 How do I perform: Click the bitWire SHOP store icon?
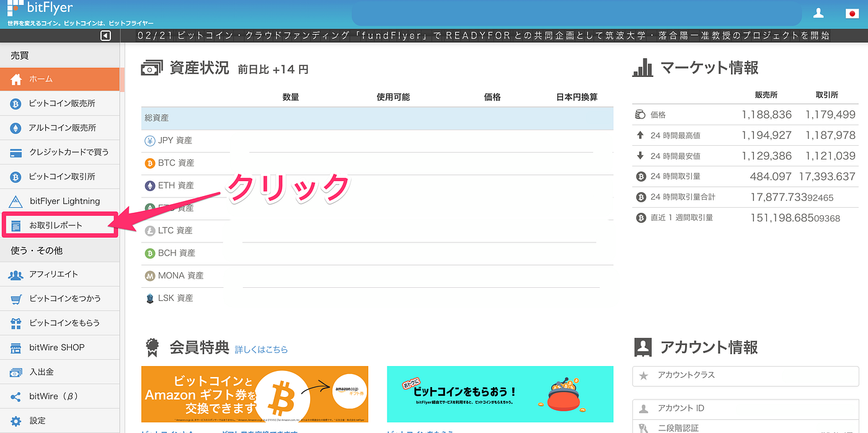(16, 347)
